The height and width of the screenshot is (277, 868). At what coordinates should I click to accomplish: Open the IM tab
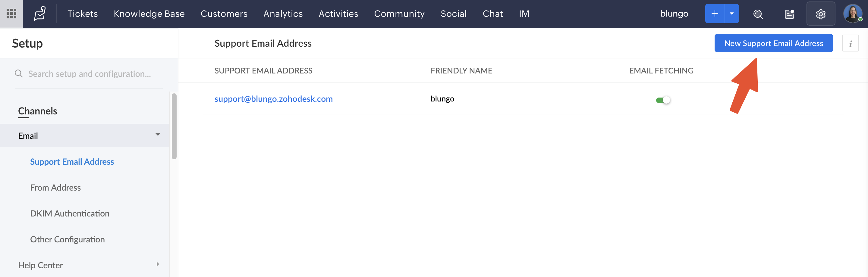(x=524, y=14)
